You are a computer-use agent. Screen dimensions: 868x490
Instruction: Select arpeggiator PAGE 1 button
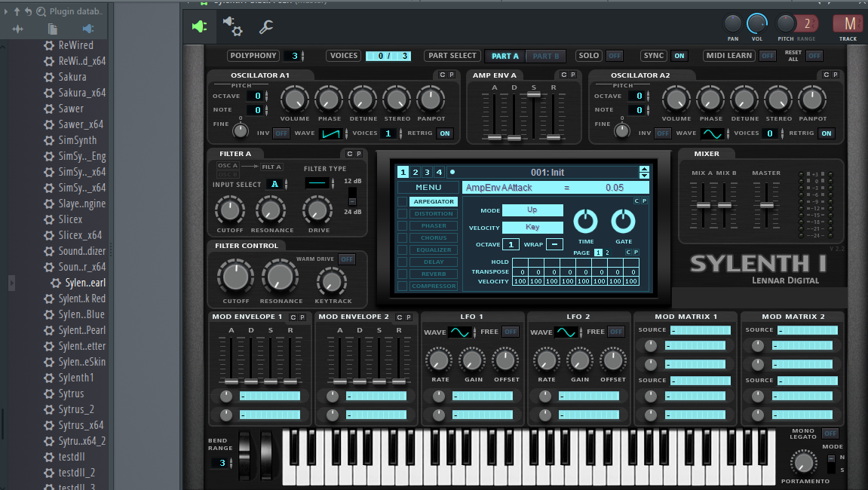pyautogui.click(x=598, y=253)
